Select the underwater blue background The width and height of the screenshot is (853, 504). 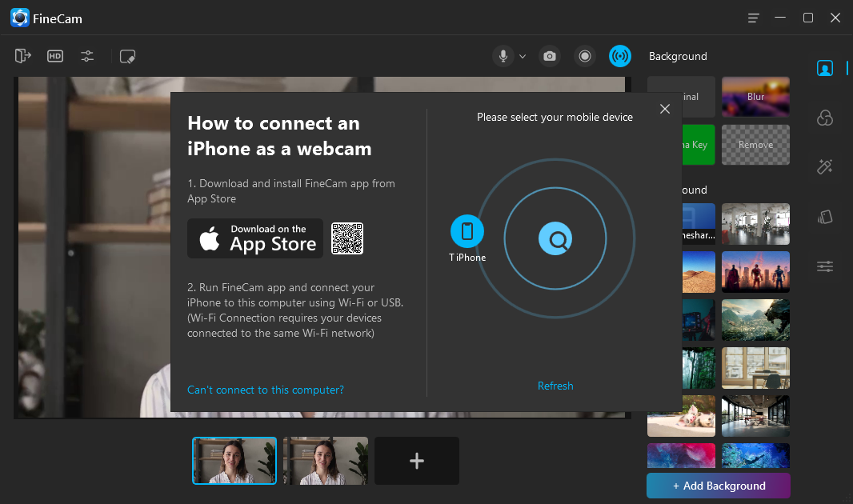755,456
